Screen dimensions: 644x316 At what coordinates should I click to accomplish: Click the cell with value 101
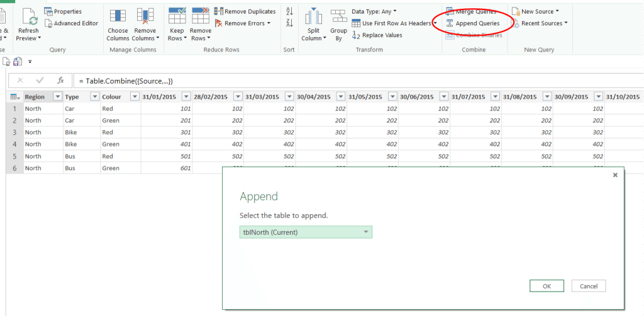coord(167,109)
